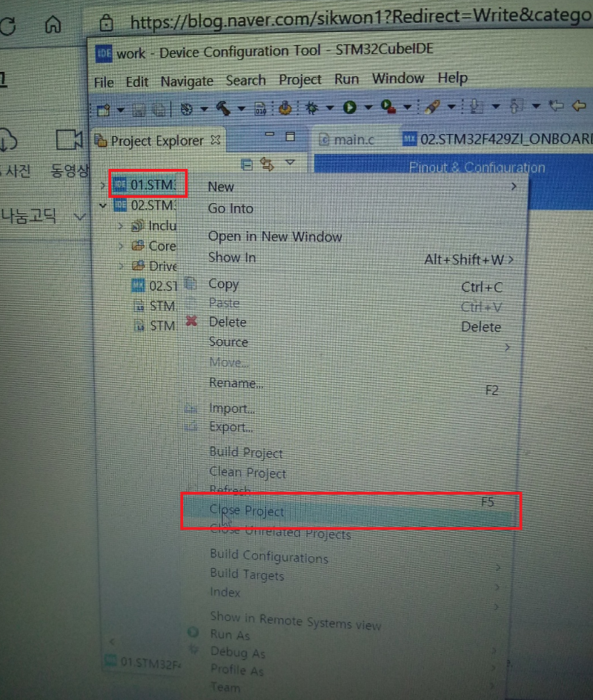593x700 pixels.
Task: Click the Export icon in the context menu
Action: click(191, 427)
